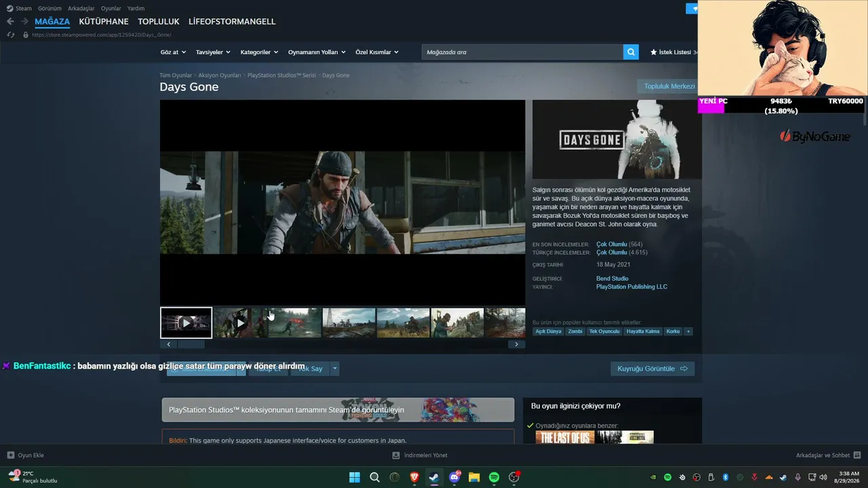Switch to the KÜTÜPHANE tab
The height and width of the screenshot is (488, 868).
tap(104, 22)
